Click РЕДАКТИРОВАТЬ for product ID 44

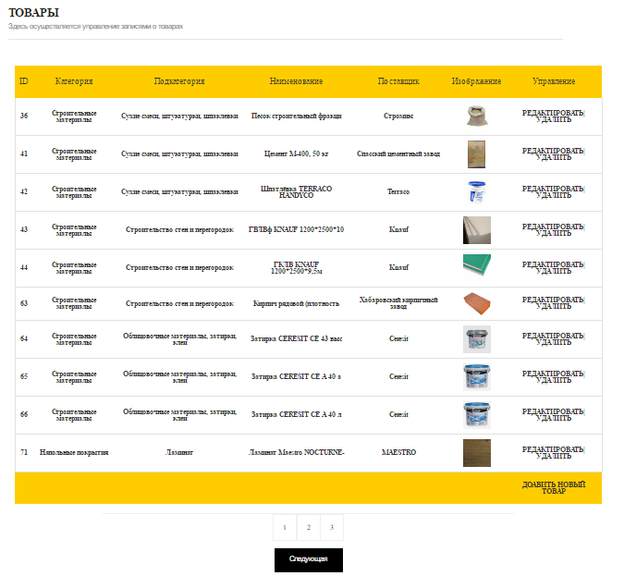pyautogui.click(x=552, y=264)
